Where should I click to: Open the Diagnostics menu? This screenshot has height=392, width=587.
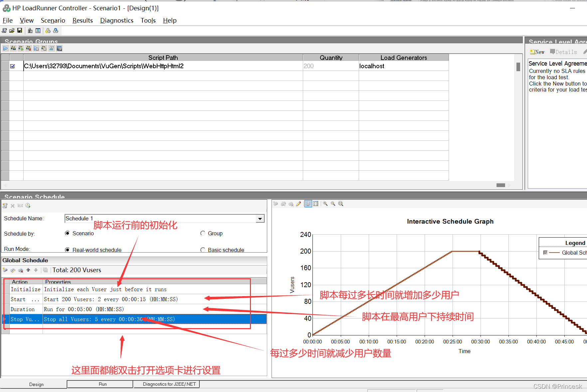tap(117, 20)
